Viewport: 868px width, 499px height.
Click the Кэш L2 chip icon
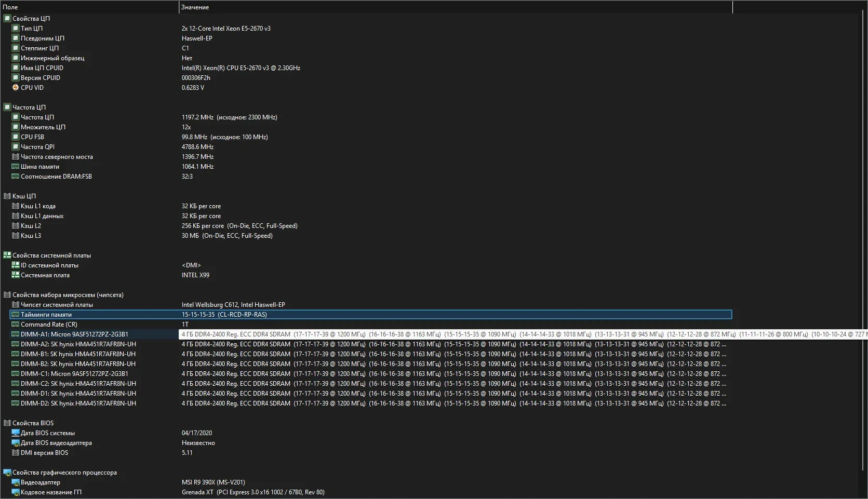16,226
